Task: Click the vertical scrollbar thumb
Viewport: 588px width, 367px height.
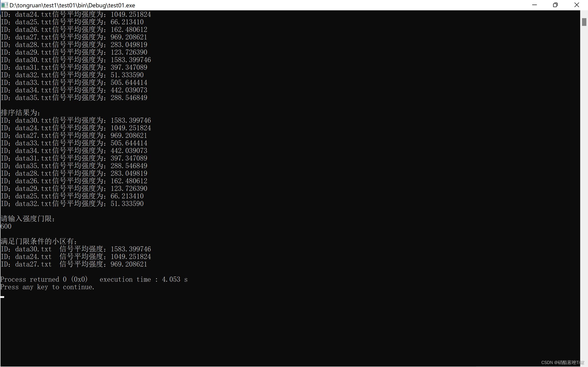Action: (584, 22)
